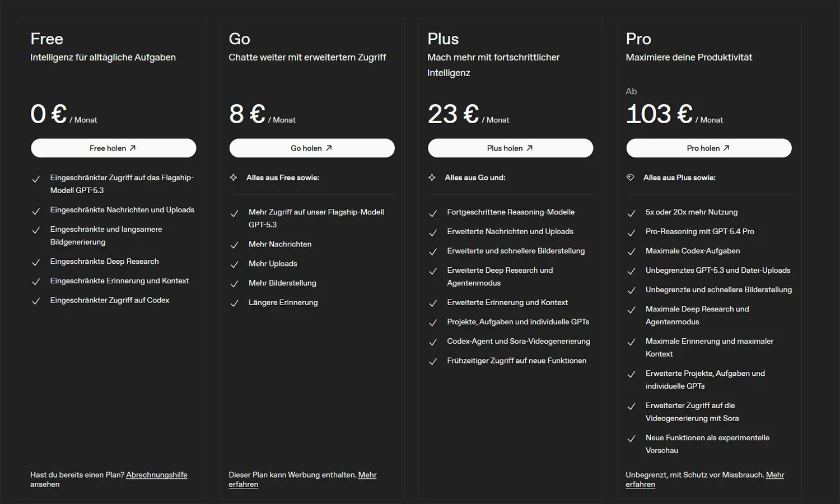Click sparkle icon beside "Alles aus Go und"
840x504 pixels.
[432, 178]
